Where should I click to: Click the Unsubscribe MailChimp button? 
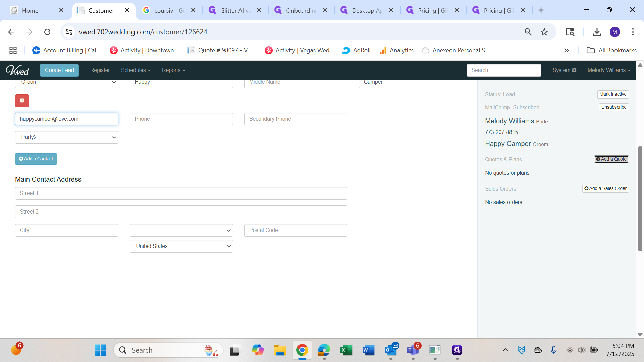click(x=613, y=107)
